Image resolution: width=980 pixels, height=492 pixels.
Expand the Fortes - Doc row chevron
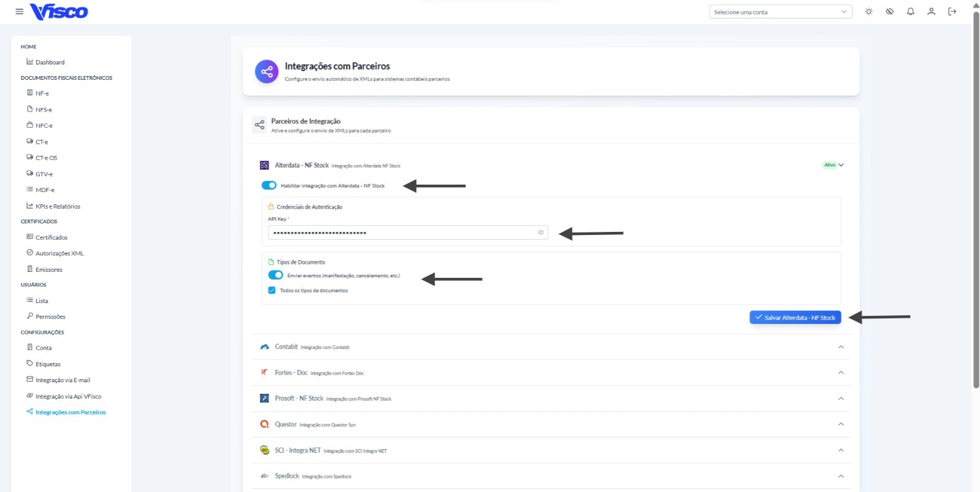pyautogui.click(x=841, y=372)
